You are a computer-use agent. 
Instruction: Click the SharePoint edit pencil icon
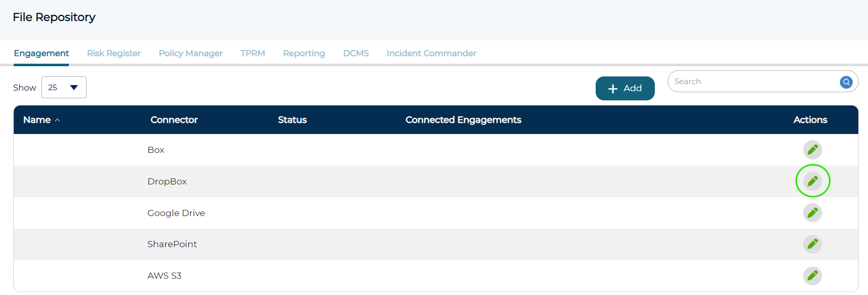tap(812, 244)
